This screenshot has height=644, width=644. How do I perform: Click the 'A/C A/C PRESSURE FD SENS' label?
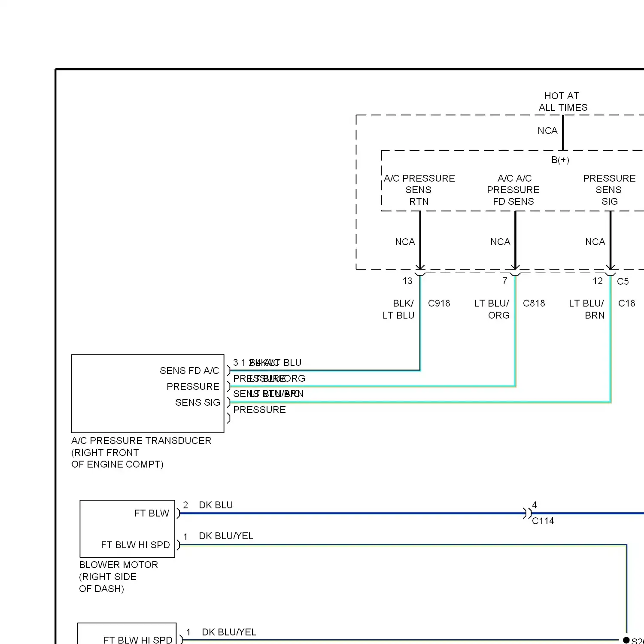513,190
